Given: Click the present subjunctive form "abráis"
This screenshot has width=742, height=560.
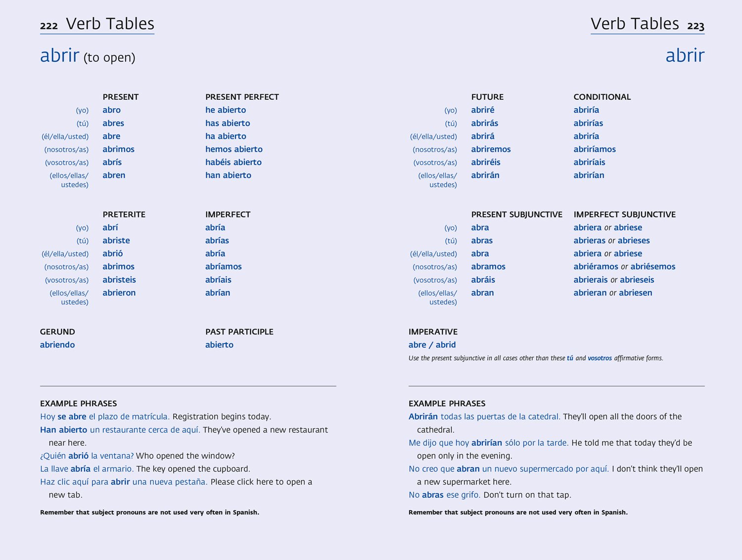Looking at the screenshot, I should pyautogui.click(x=483, y=280).
